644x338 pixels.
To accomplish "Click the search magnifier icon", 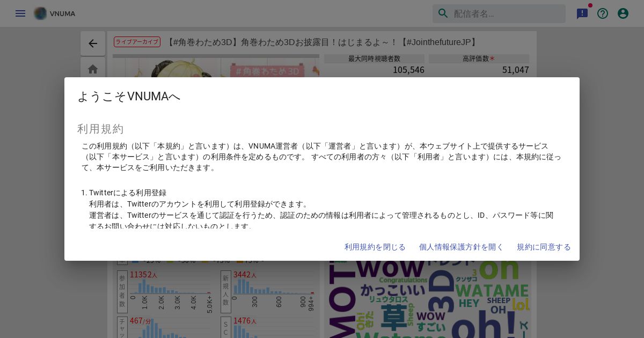I will click(443, 13).
